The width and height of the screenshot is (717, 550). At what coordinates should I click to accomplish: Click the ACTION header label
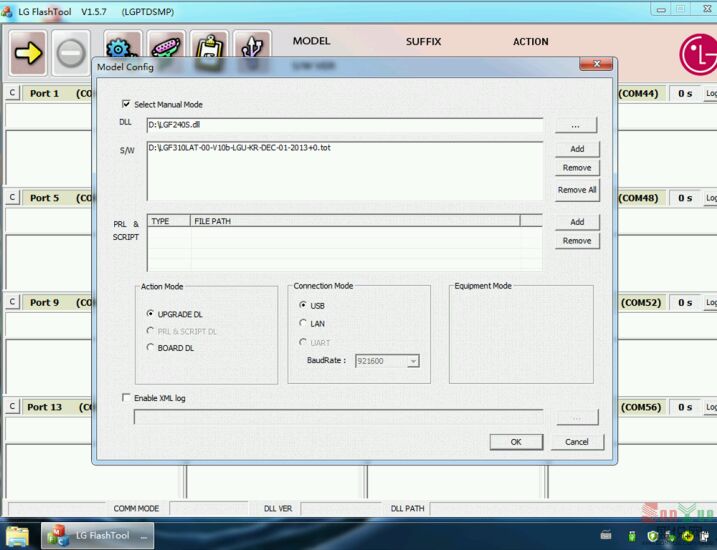pos(530,42)
